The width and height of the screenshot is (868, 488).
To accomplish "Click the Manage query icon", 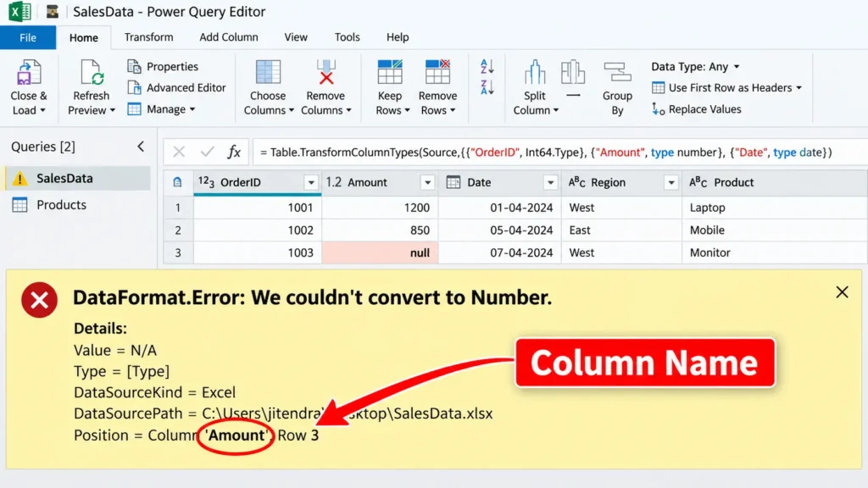I will point(135,109).
